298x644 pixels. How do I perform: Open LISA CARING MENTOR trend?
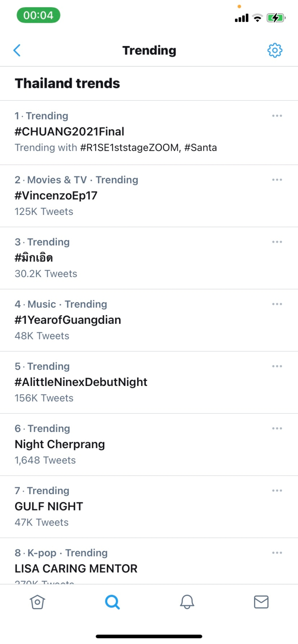(76, 569)
